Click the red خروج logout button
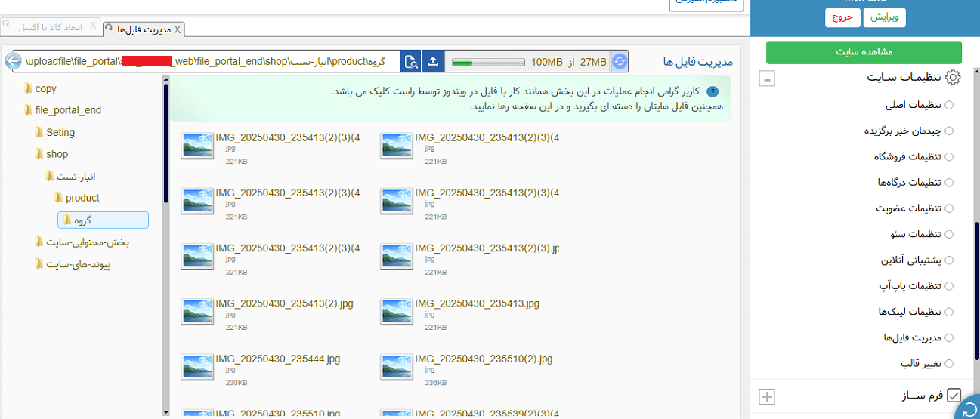Screen dimensions: 980x419 pos(842,17)
